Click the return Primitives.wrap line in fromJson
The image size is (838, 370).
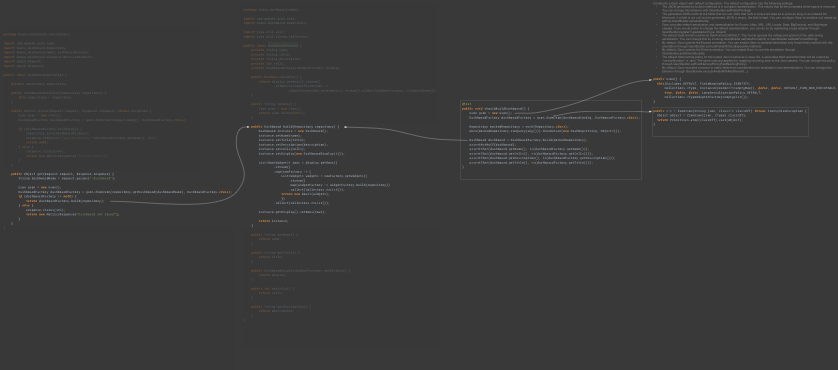click(699, 120)
